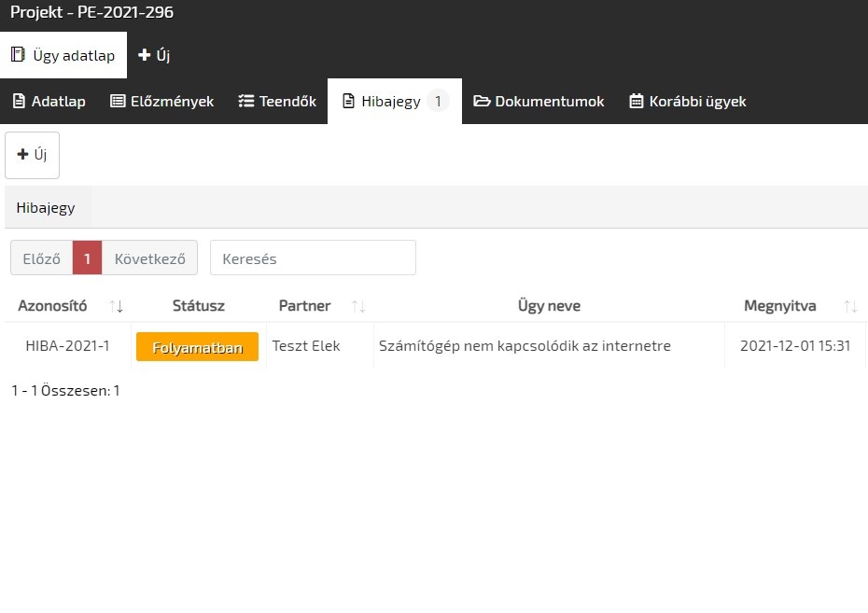Go to next page with Következő
The image size is (868, 613).
(149, 258)
